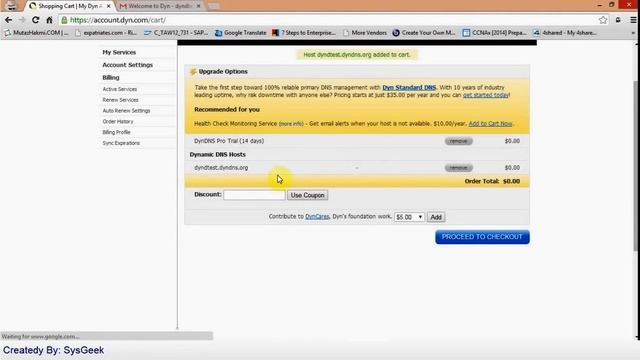This screenshot has height=360, width=640.
Task: Open 7 Steps to Enterprise bookmark
Action: tap(304, 33)
